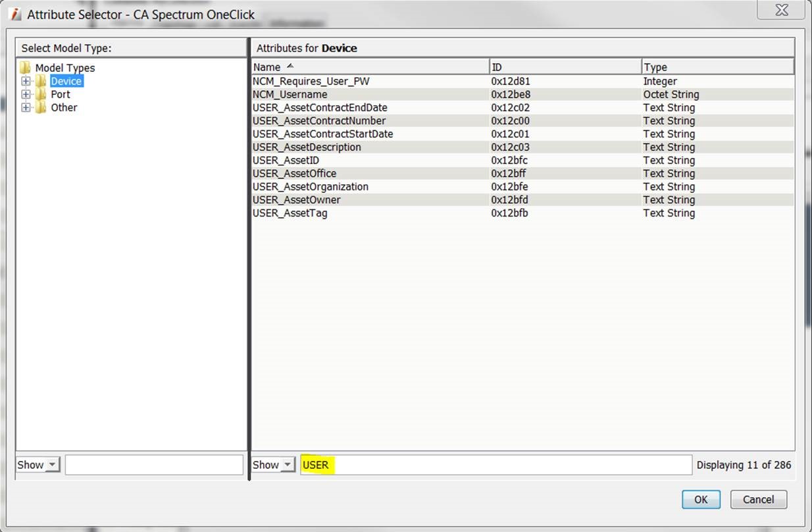Click ID value 0x12c03
This screenshot has width=812, height=532.
tap(511, 147)
